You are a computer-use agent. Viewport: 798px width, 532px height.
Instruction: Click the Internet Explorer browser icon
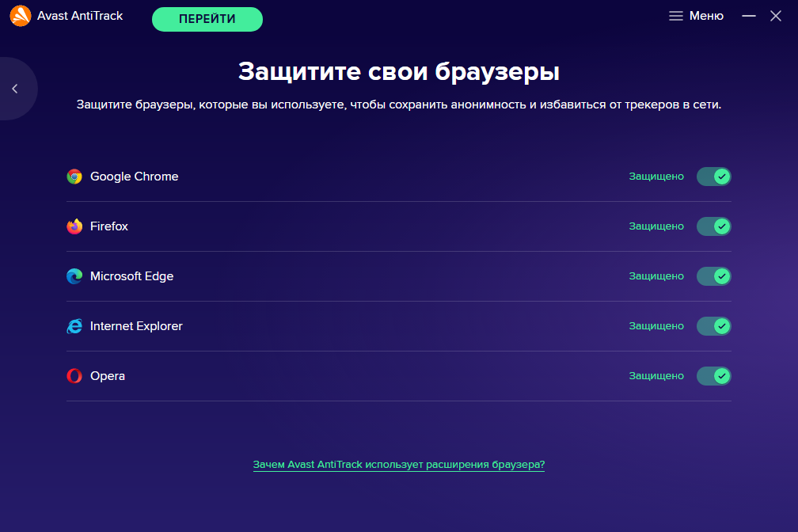(x=74, y=326)
